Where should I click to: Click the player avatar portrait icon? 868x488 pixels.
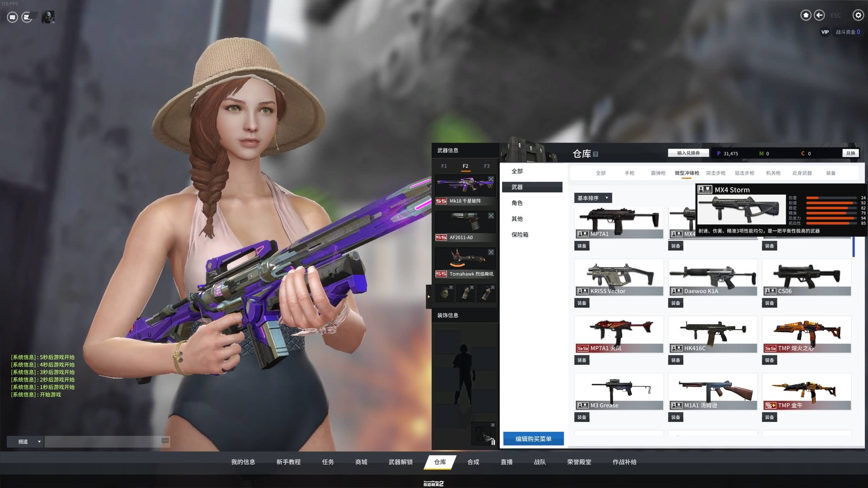[48, 17]
